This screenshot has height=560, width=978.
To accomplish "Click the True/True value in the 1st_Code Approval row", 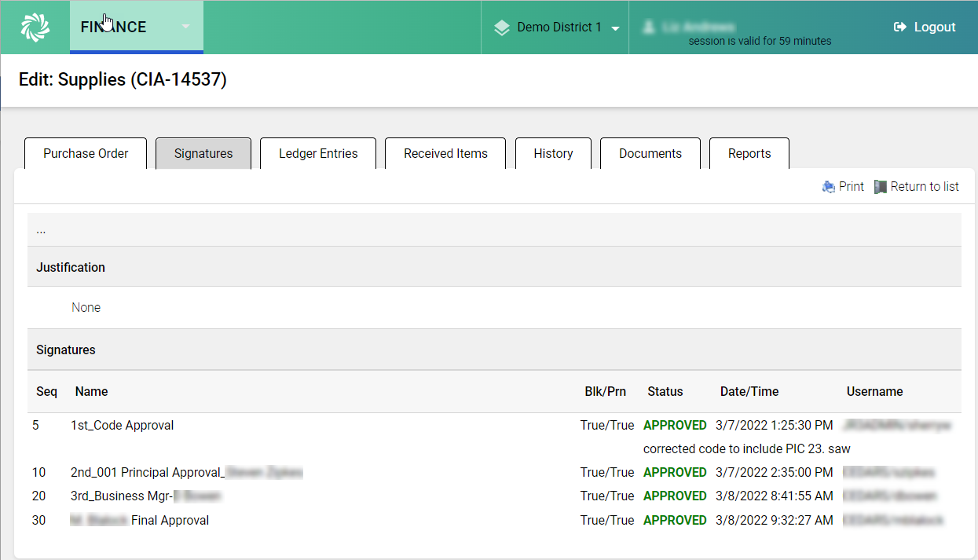I will 607,425.
